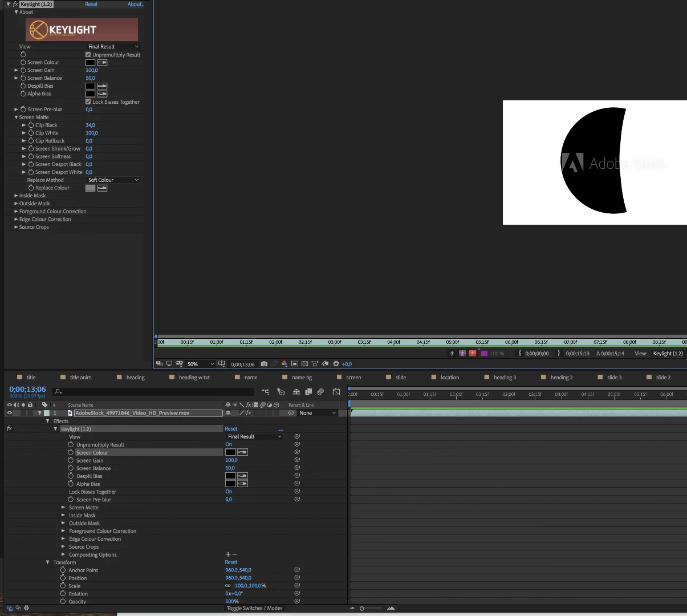This screenshot has height=616, width=687.
Task: Hide AdobeStock layer with eye icon
Action: click(x=9, y=413)
